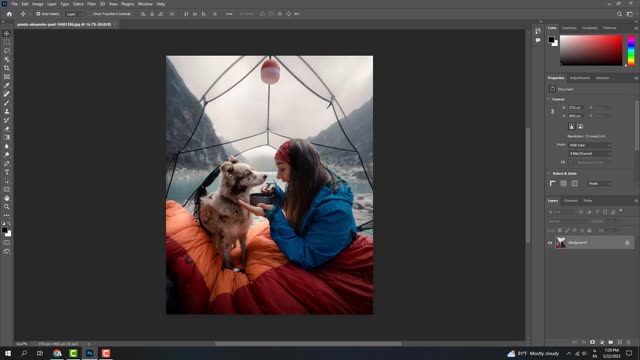
Task: Select the Crop tool
Action: click(x=7, y=68)
